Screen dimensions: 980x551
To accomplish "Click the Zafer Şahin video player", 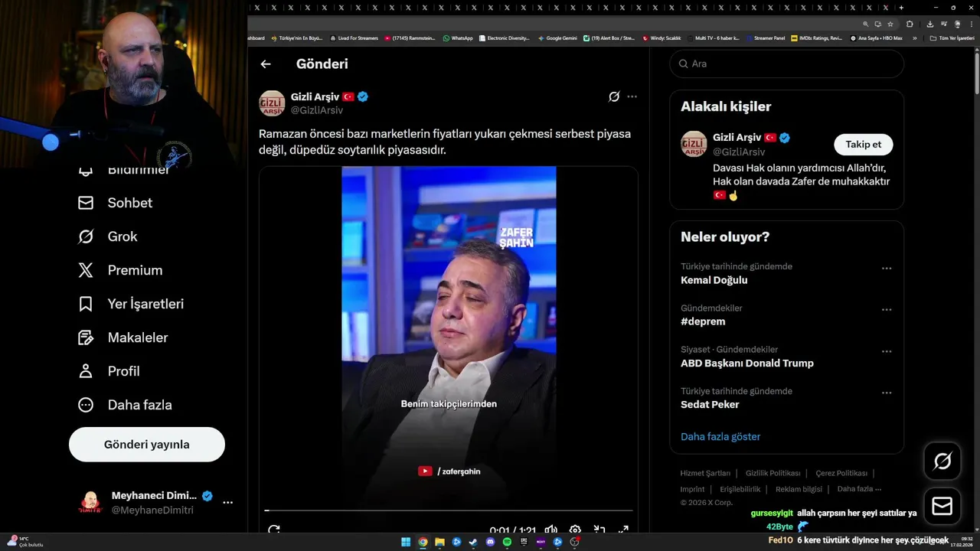I will 449,337.
